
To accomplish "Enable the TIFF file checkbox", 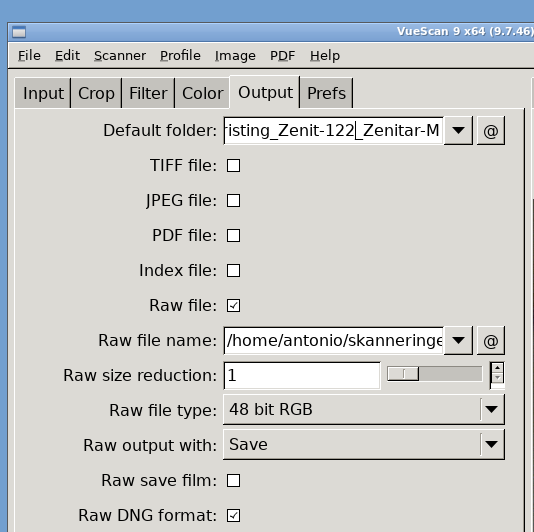I will [233, 166].
